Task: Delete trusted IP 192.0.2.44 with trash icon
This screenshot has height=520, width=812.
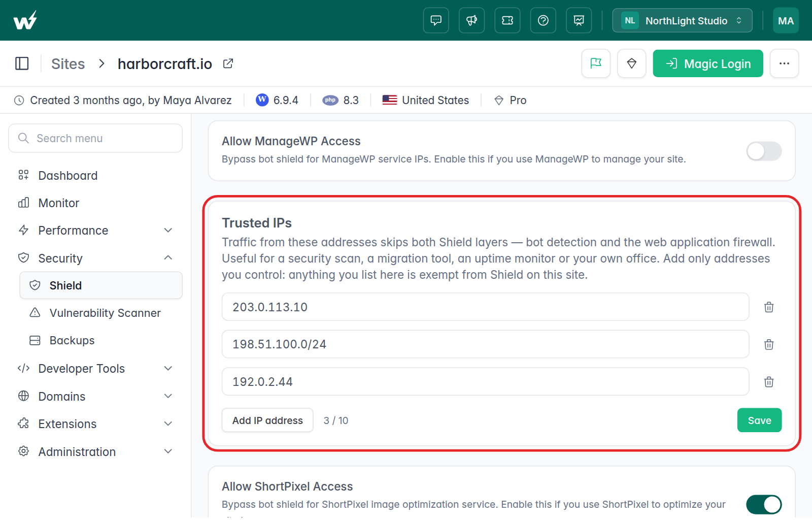Action: 769,382
